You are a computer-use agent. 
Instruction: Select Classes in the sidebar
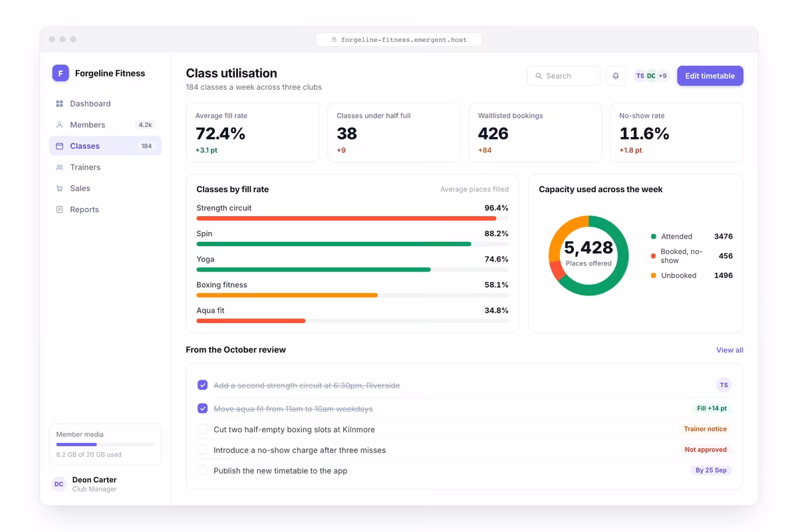105,146
